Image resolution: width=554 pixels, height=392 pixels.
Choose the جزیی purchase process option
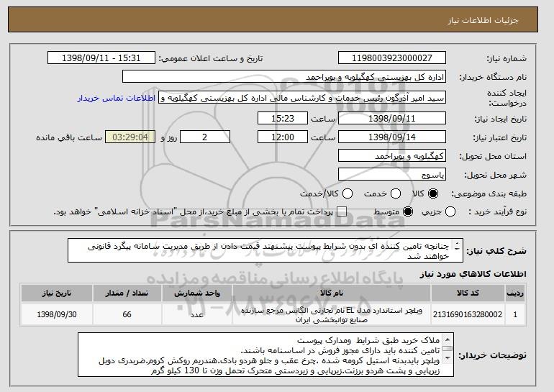point(450,212)
